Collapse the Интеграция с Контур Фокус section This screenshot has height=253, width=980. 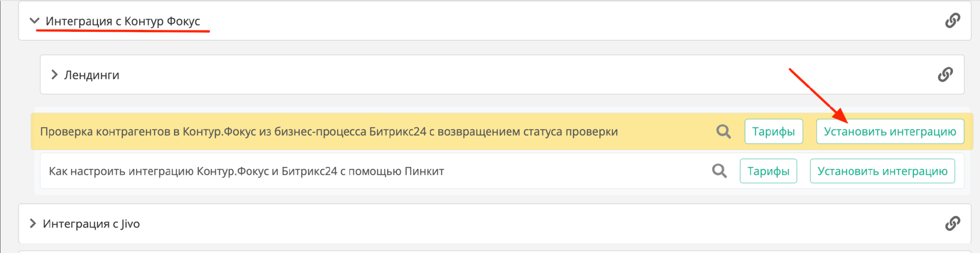tap(34, 21)
